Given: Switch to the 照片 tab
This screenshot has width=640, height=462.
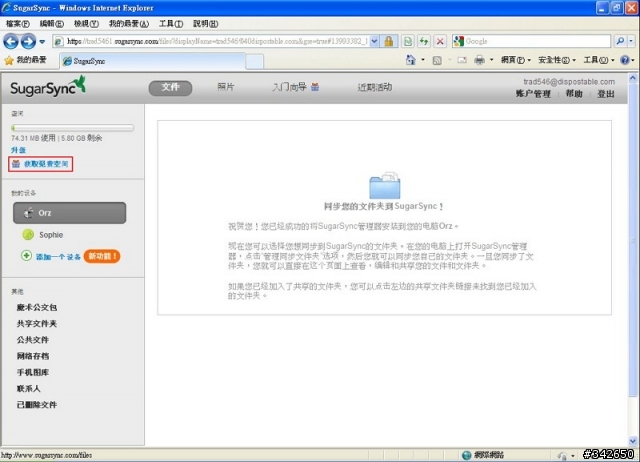Looking at the screenshot, I should click(226, 87).
